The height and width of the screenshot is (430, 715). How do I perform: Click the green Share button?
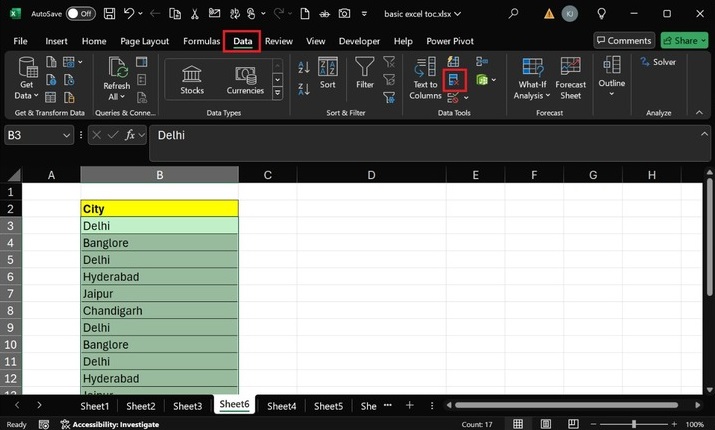[x=683, y=41]
